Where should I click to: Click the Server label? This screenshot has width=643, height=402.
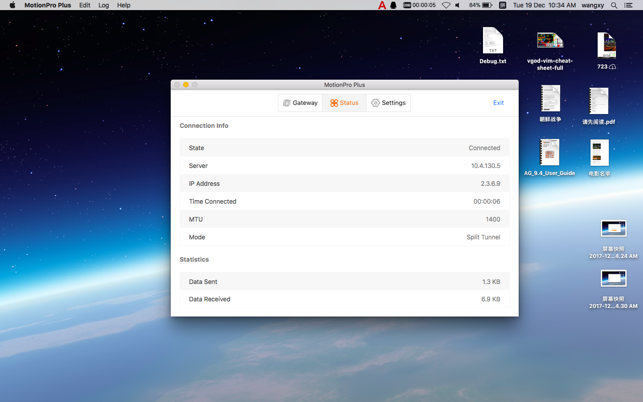tap(198, 166)
